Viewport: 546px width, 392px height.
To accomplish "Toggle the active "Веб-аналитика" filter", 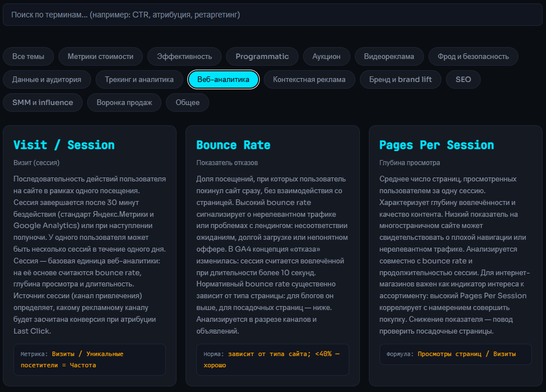I will click(x=223, y=80).
